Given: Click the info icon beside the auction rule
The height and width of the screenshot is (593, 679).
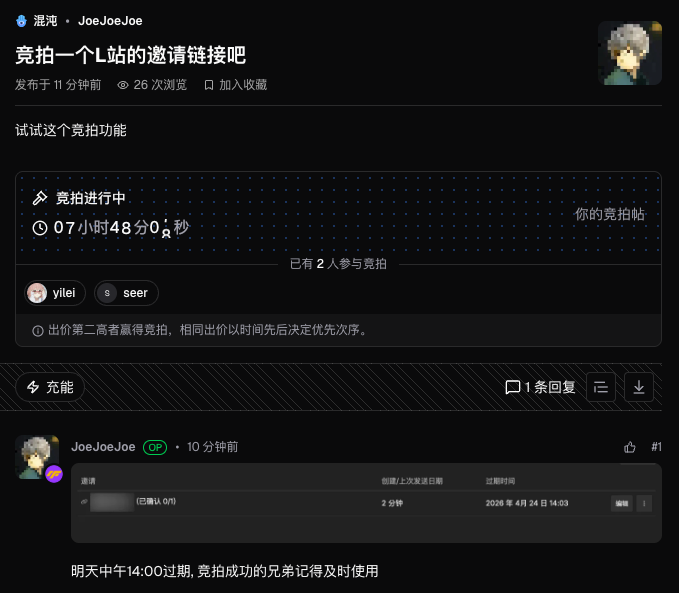Looking at the screenshot, I should (x=38, y=331).
